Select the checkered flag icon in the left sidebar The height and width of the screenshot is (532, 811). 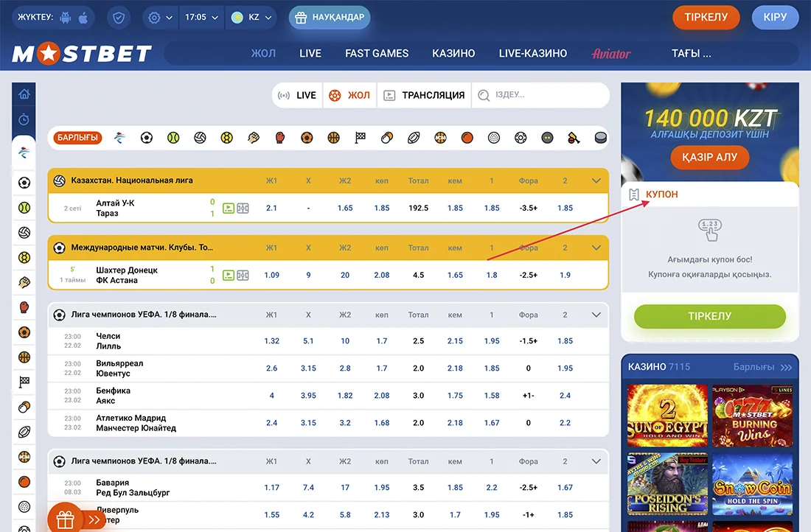[24, 382]
